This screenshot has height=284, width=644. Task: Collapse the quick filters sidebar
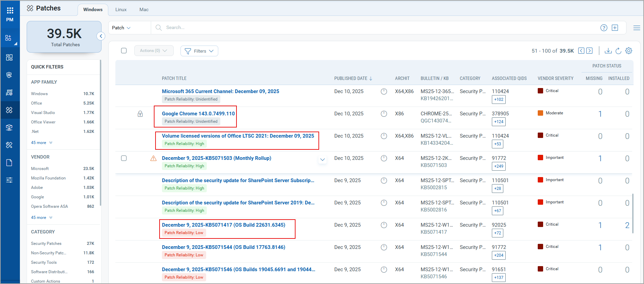[x=101, y=36]
